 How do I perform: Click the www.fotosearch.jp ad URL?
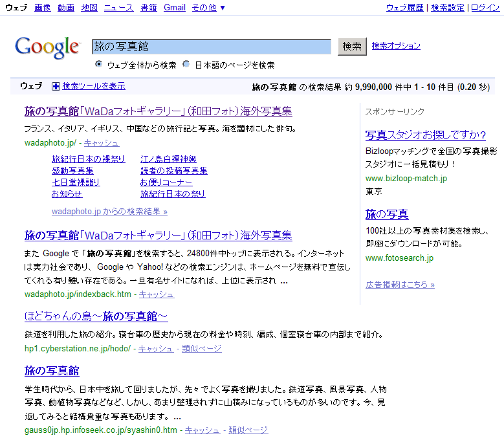tap(400, 258)
